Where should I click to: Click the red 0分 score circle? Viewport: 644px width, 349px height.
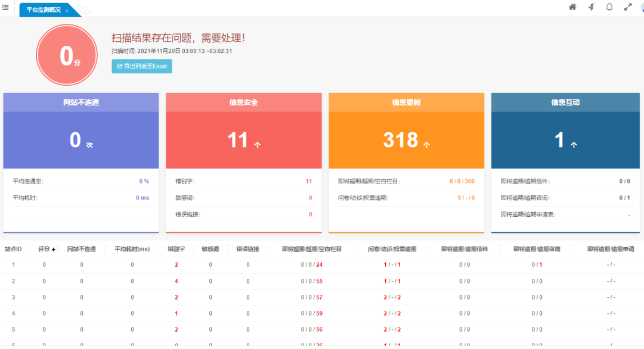pyautogui.click(x=66, y=55)
